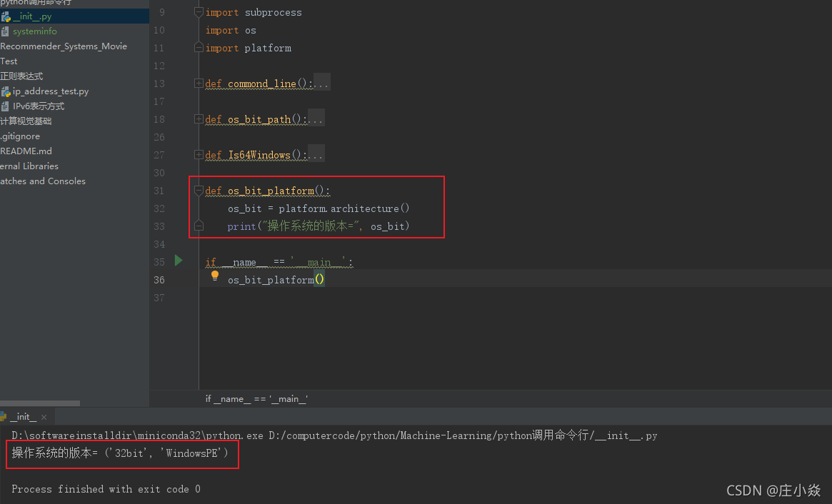Viewport: 832px width, 504px height.
Task: Expand the folded def commond_line function
Action: [x=199, y=84]
